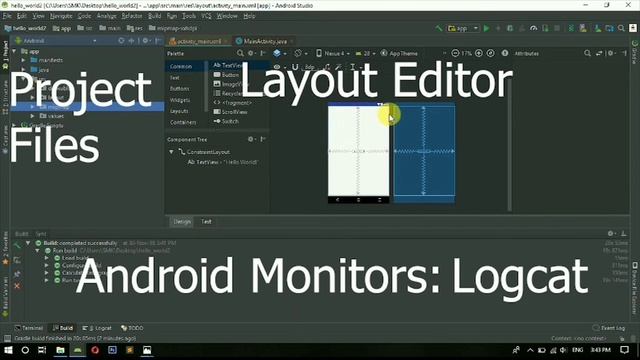
Task: Open the Build menu
Action: coord(154,16)
